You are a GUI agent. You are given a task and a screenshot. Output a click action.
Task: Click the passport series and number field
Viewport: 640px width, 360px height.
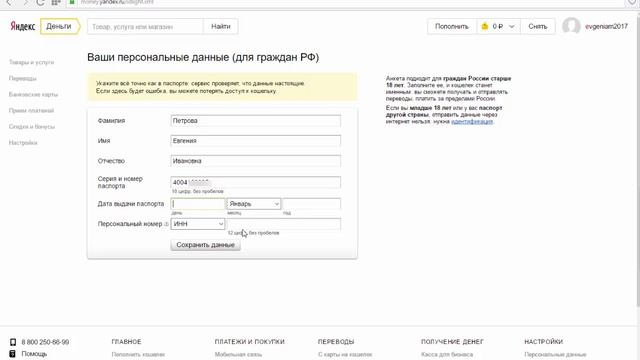[256, 182]
